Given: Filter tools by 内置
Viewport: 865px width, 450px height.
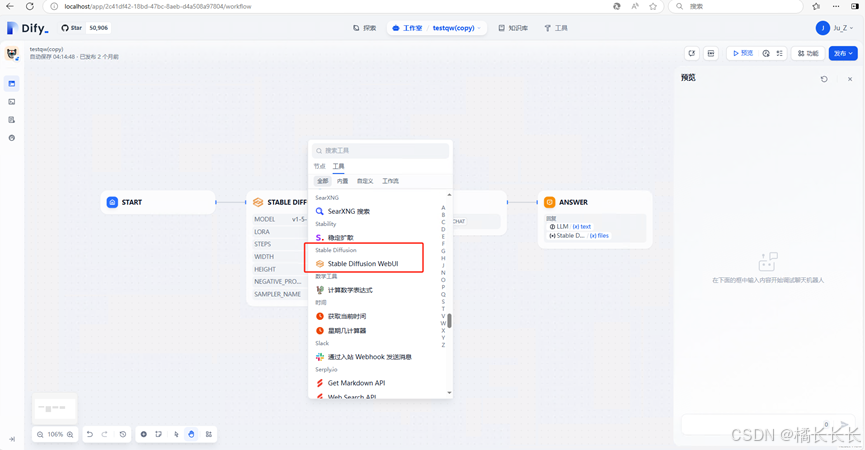Looking at the screenshot, I should pyautogui.click(x=343, y=181).
